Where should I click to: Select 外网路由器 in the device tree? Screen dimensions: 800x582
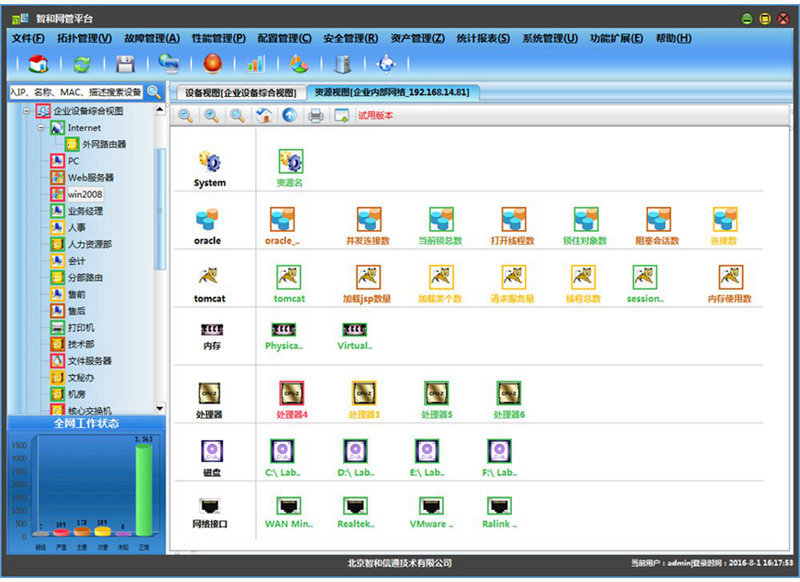click(x=104, y=144)
